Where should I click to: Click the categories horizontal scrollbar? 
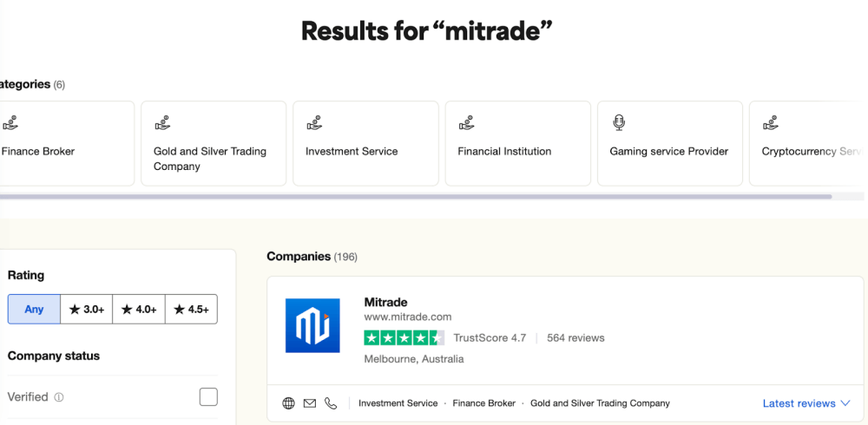click(415, 197)
